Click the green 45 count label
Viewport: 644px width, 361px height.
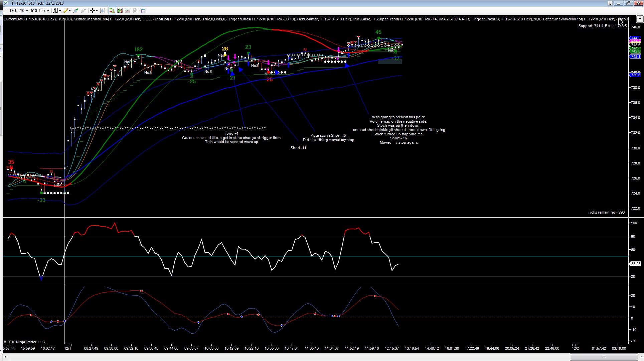(378, 32)
